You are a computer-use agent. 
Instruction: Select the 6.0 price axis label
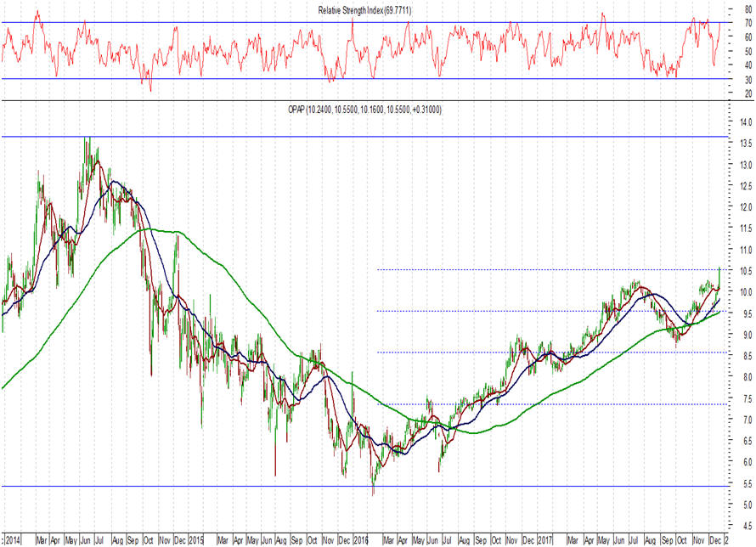(x=747, y=463)
